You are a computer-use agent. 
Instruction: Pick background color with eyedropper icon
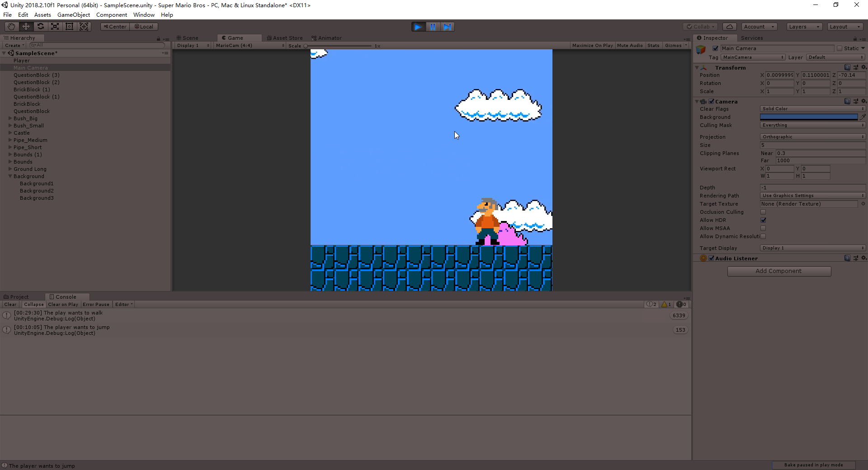pos(863,117)
